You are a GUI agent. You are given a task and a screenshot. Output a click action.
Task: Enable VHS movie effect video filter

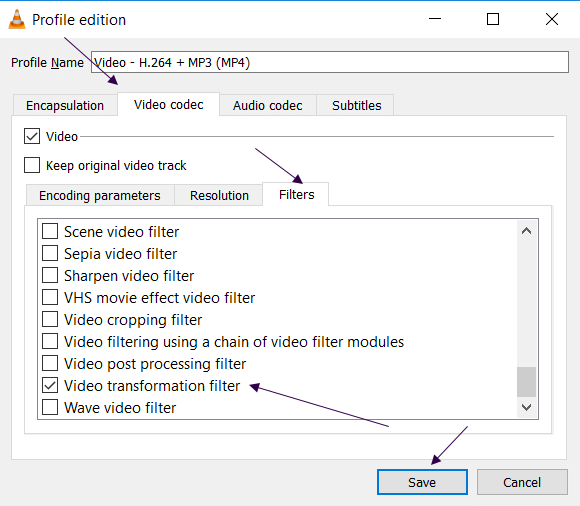[x=50, y=297]
